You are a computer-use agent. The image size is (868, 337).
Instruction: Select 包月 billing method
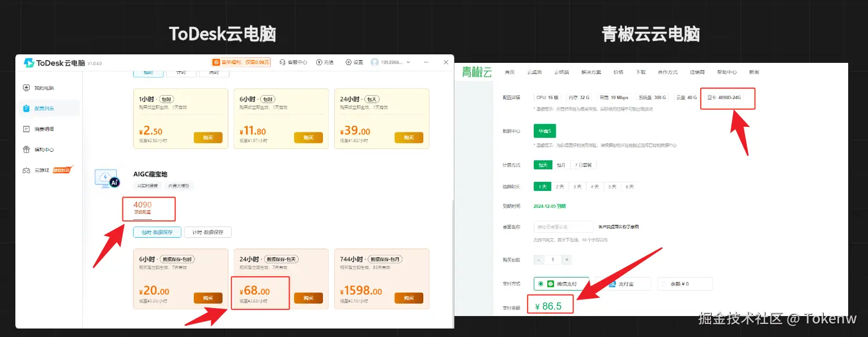tap(561, 165)
